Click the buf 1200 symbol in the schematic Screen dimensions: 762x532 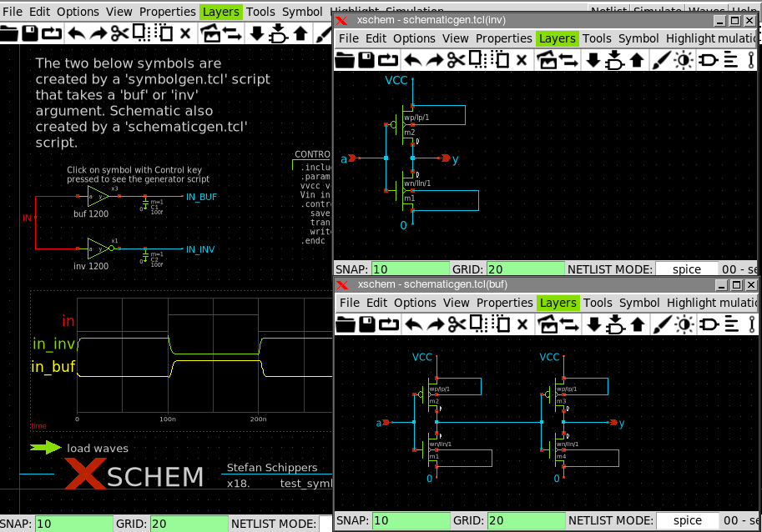tap(98, 197)
